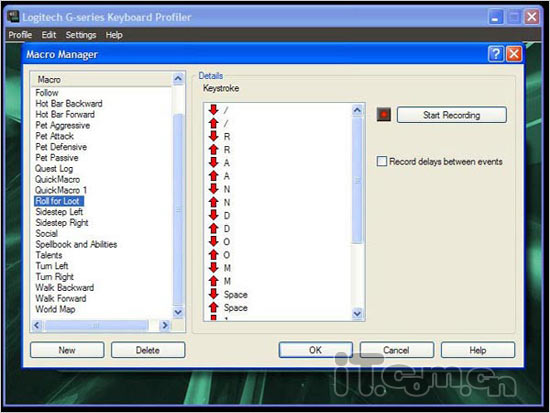Click the Logitech app icon in title bar

13,16
